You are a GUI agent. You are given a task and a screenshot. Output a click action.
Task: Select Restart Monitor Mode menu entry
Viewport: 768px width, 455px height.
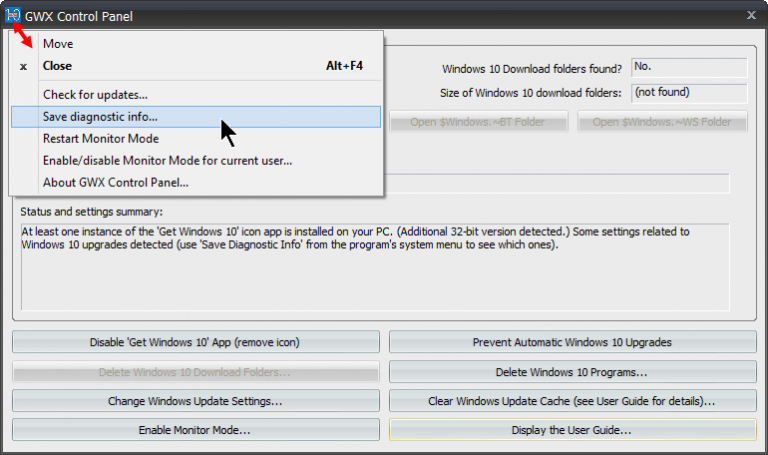196,139
